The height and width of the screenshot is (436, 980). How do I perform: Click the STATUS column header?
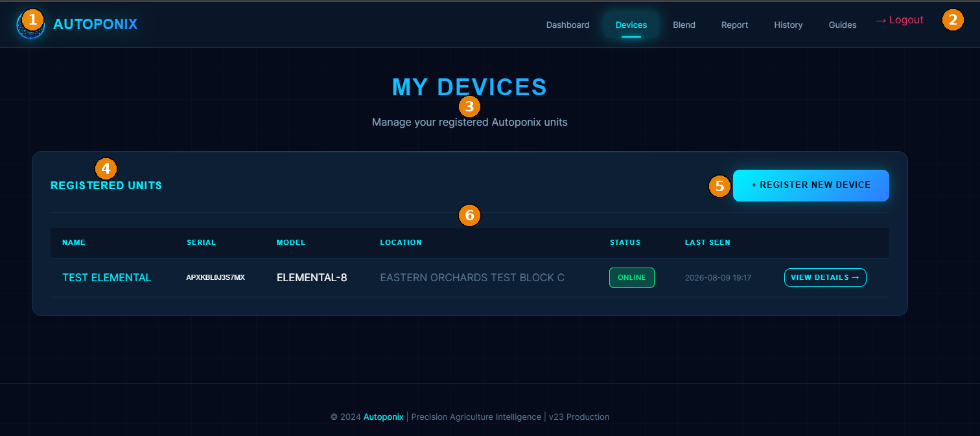625,242
